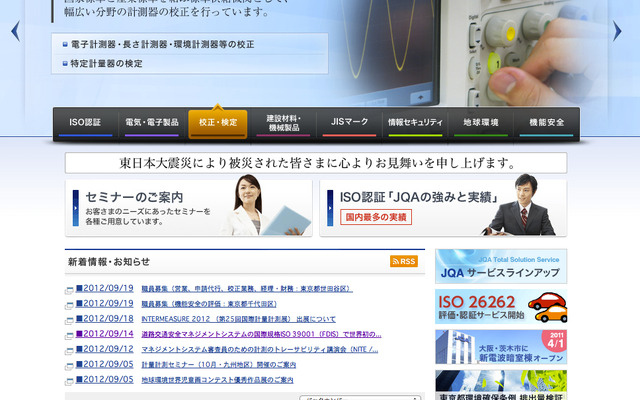Viewport: 640px width, 400px height.
Task: Click the page icon beside 2012/09/12 news row
Action: [69, 351]
